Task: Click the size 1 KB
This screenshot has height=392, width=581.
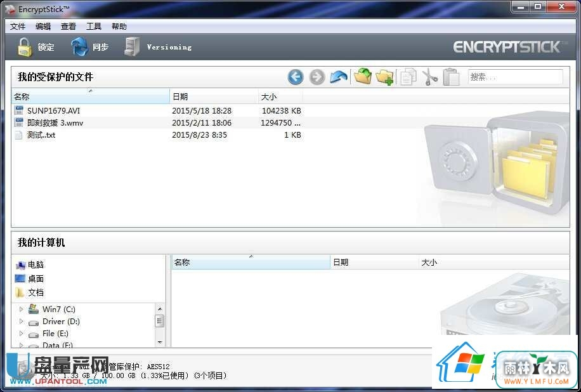Action: 292,135
